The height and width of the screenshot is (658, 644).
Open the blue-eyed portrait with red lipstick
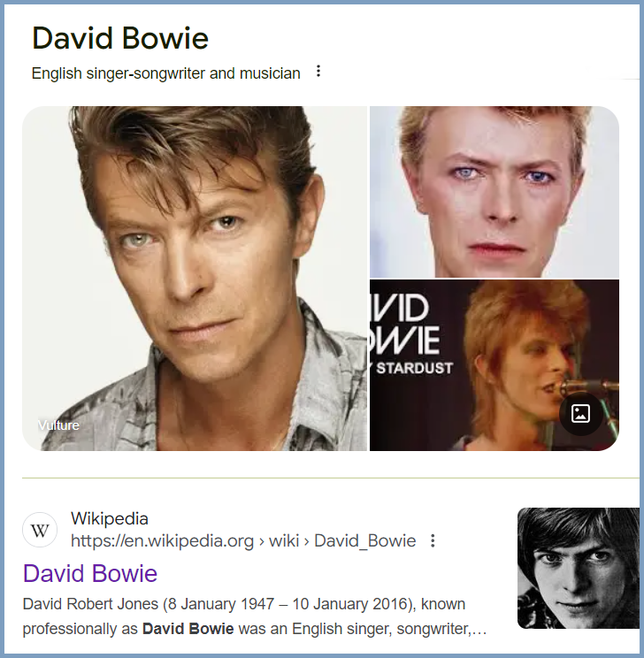[x=494, y=191]
